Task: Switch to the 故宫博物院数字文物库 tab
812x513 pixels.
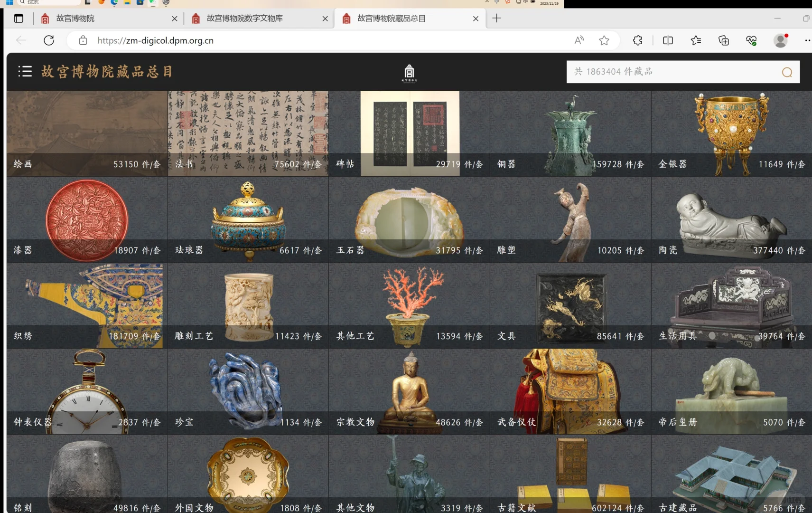Action: pyautogui.click(x=243, y=18)
